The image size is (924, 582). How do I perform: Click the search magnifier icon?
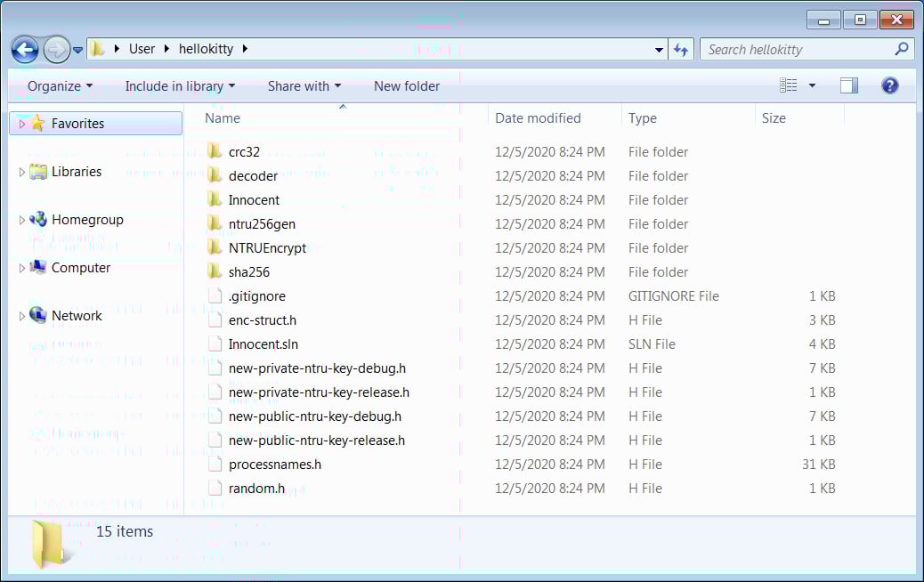point(901,50)
